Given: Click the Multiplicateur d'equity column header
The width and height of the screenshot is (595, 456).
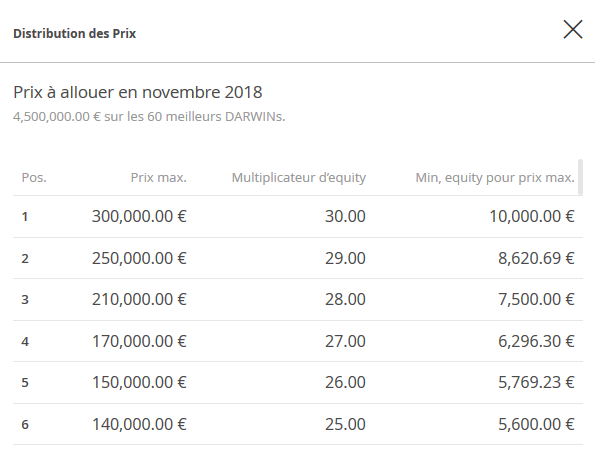Looking at the screenshot, I should (x=299, y=178).
